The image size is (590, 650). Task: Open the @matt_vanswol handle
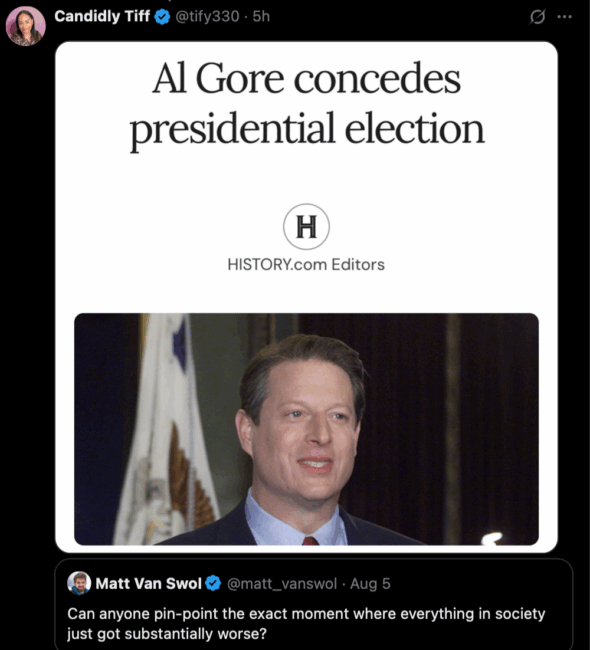click(x=282, y=584)
